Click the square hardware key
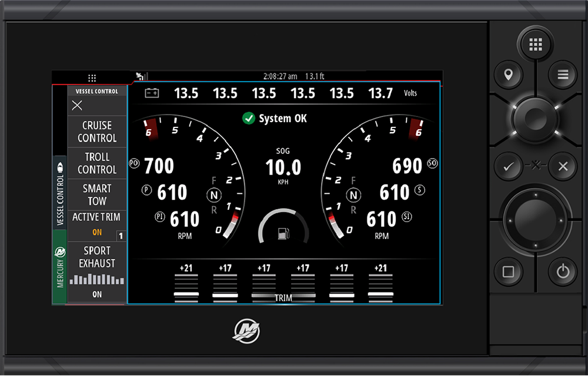The height and width of the screenshot is (376, 588). pyautogui.click(x=509, y=271)
